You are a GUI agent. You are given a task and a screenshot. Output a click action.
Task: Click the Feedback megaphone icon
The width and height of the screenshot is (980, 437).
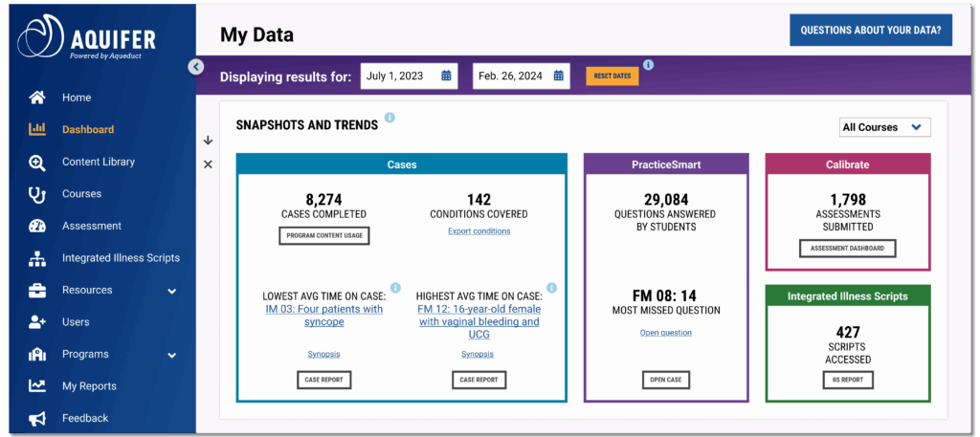coord(37,419)
